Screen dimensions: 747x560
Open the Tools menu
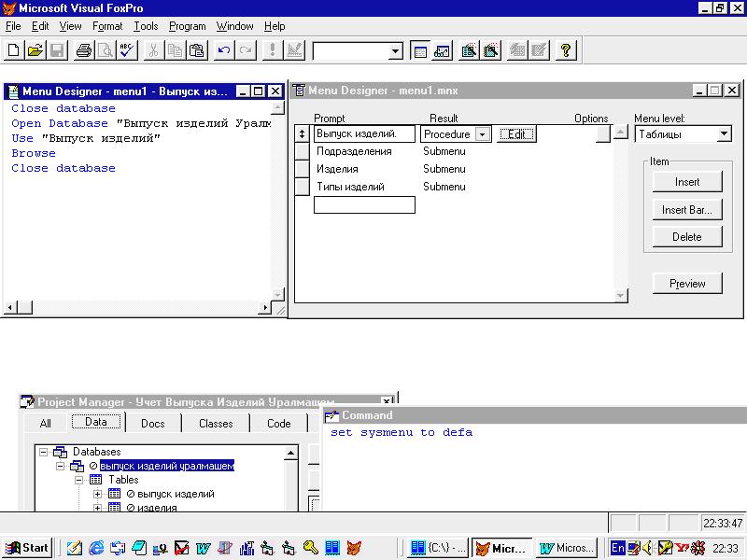click(146, 26)
